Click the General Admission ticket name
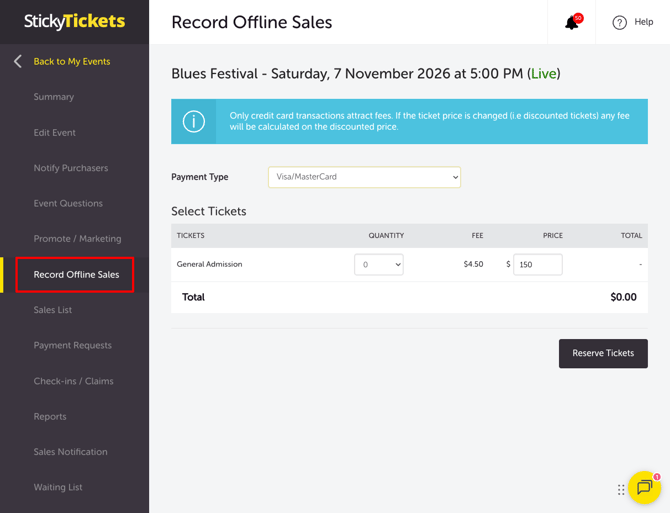670x513 pixels. pyautogui.click(x=209, y=264)
